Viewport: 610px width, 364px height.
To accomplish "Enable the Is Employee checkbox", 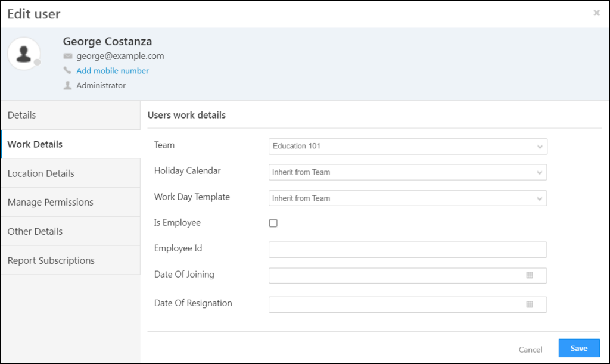I will (x=273, y=223).
